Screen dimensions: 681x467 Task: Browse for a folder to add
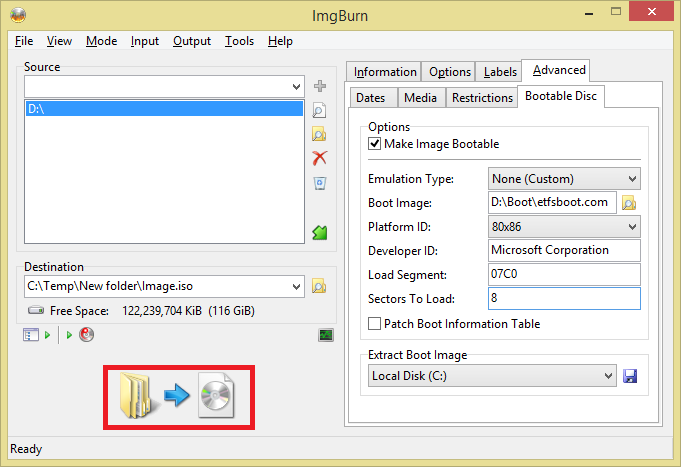(319, 134)
